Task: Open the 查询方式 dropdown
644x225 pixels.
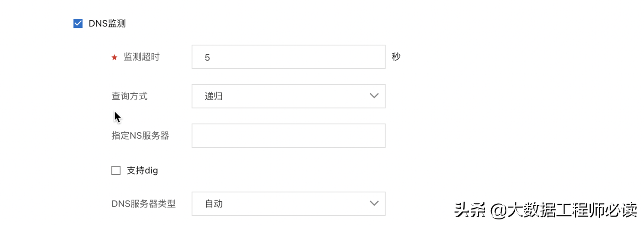Action: point(288,96)
